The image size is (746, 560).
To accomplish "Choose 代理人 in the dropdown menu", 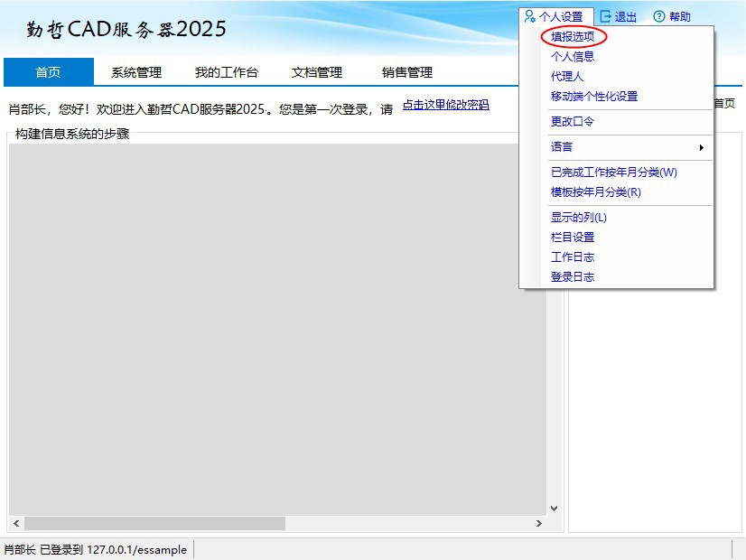I will (x=567, y=77).
